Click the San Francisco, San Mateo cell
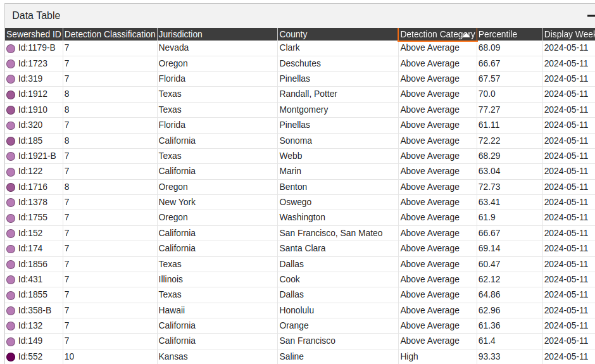The image size is (595, 364). click(x=338, y=234)
